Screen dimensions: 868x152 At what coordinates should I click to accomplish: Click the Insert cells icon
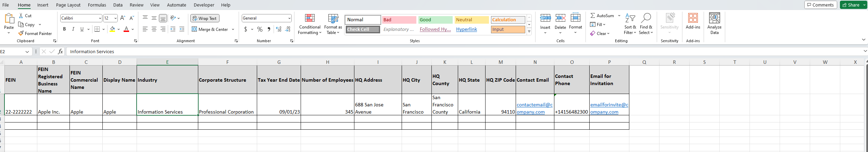pyautogui.click(x=545, y=18)
